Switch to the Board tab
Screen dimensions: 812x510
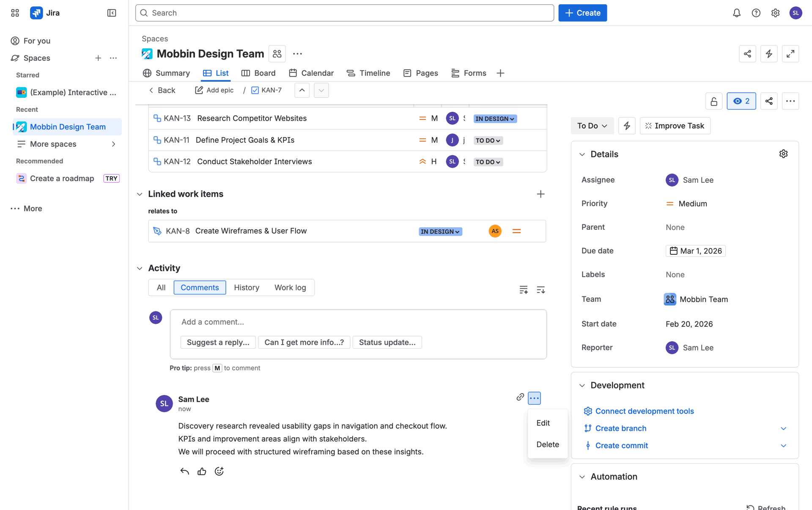[x=258, y=73]
